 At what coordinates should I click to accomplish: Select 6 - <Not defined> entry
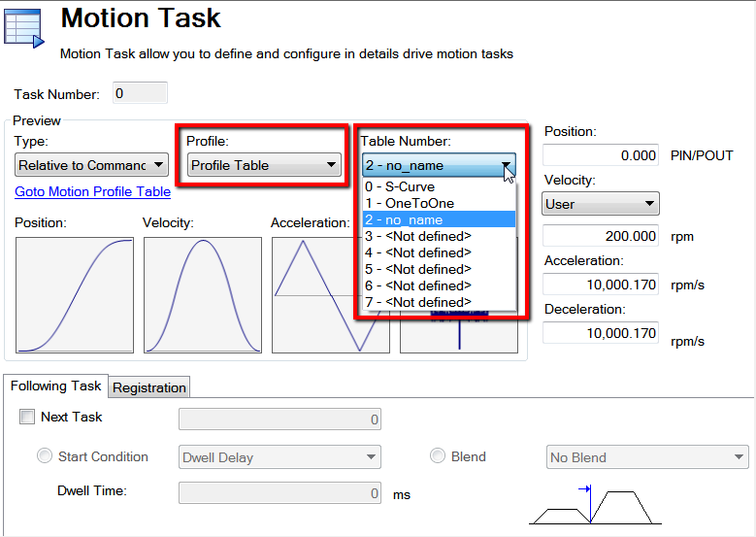click(x=440, y=285)
